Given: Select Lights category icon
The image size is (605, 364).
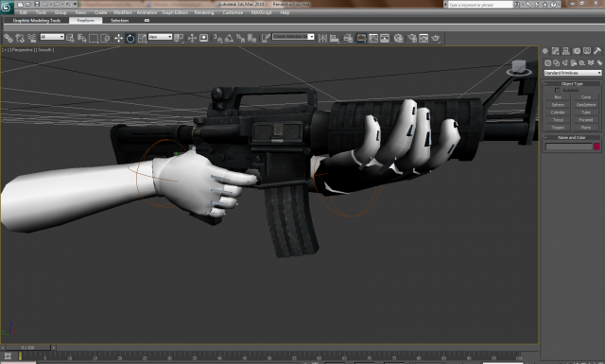Looking at the screenshot, I should [565, 63].
